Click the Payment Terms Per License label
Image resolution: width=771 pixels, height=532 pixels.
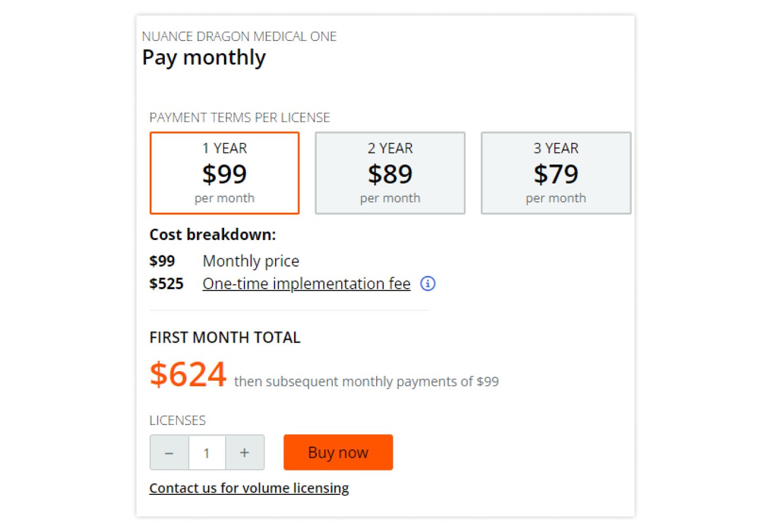[x=240, y=117]
